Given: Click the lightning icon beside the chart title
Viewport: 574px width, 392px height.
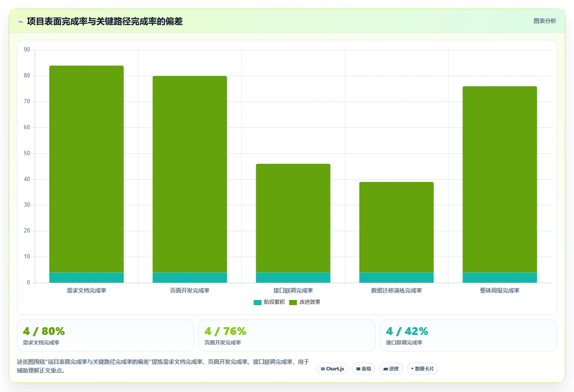Looking at the screenshot, I should 20,22.
